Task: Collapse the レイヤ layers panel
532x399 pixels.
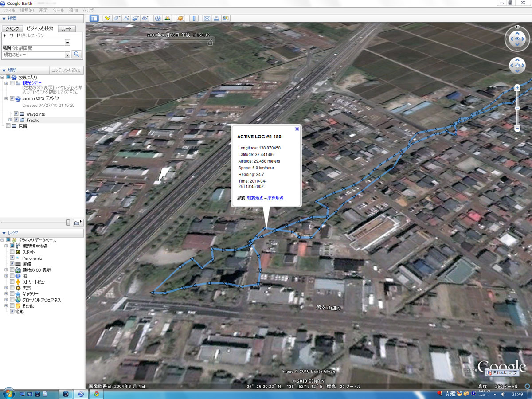Action: pos(4,233)
